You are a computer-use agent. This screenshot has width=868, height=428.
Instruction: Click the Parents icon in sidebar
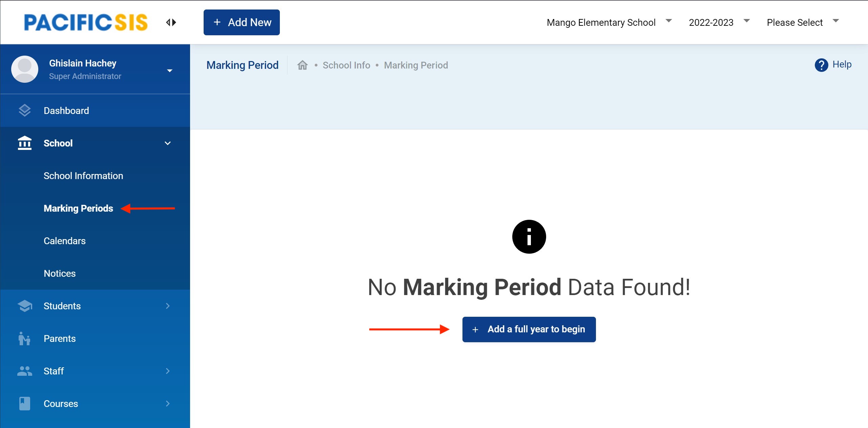pos(25,338)
